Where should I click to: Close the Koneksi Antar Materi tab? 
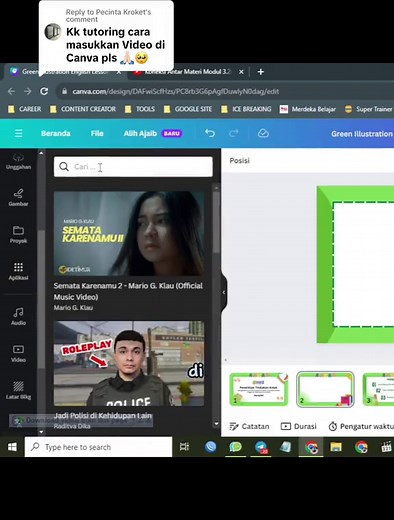241,72
